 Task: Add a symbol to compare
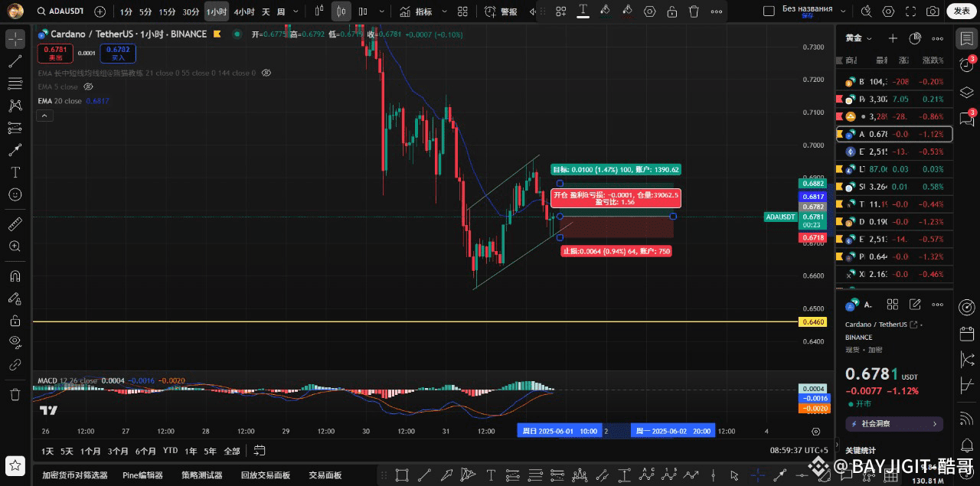click(100, 11)
